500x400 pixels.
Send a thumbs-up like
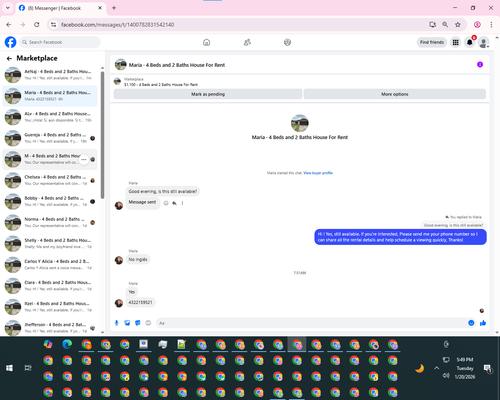click(x=483, y=323)
